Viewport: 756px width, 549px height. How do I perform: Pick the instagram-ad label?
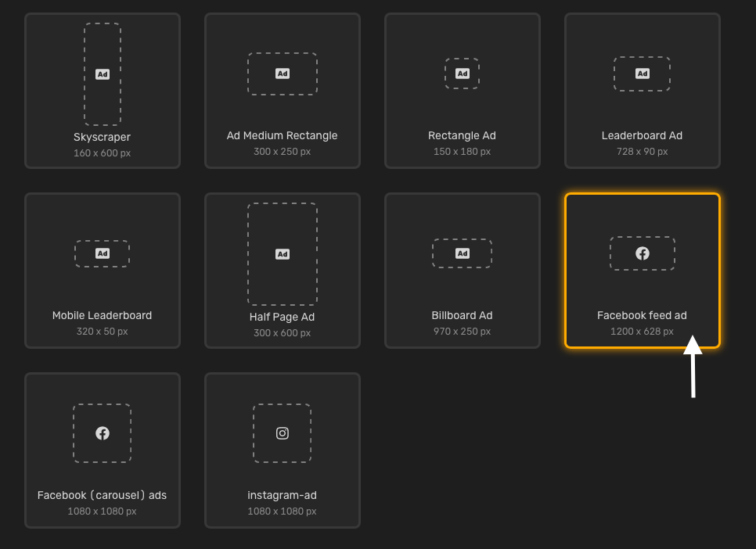pyautogui.click(x=282, y=496)
